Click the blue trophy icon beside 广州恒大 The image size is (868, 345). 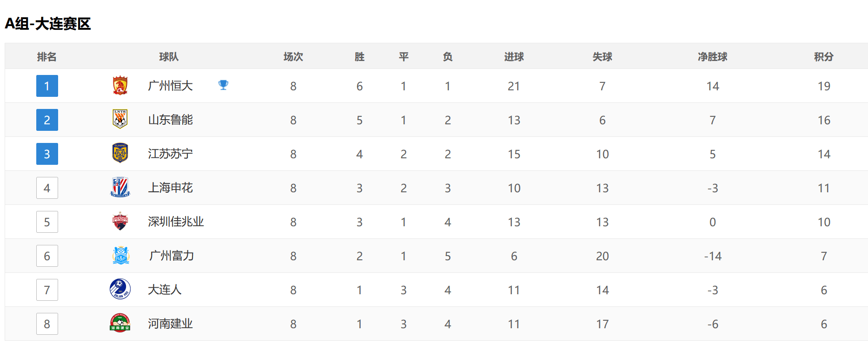[x=224, y=85]
